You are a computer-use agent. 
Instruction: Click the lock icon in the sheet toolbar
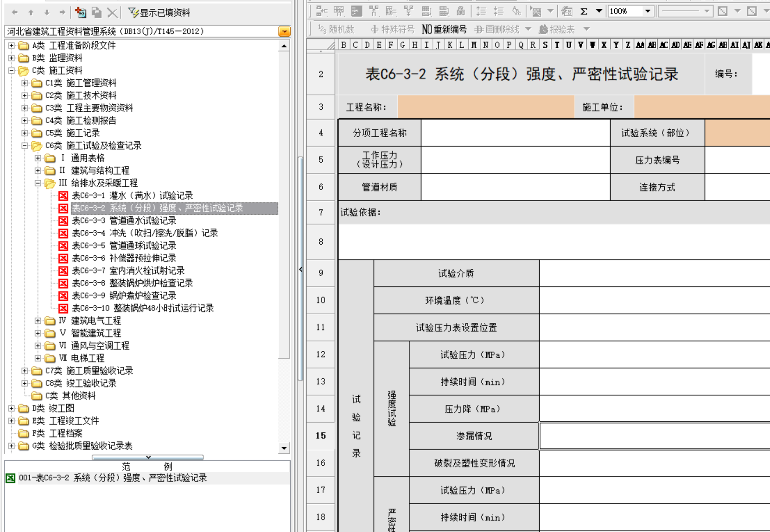coord(460,11)
